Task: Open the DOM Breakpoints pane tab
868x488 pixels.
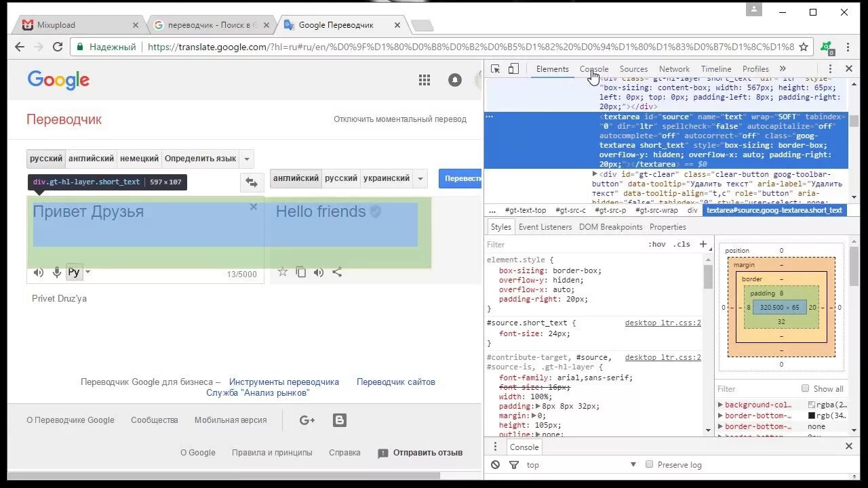Action: point(610,227)
